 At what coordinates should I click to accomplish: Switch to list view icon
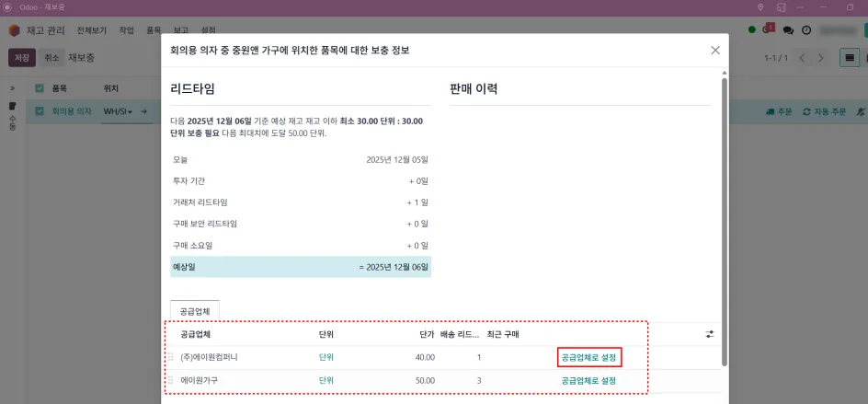pyautogui.click(x=850, y=58)
